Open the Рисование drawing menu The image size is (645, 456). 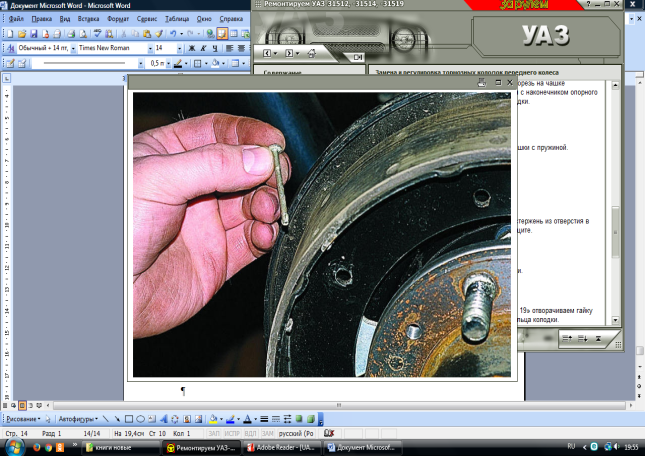point(23,419)
